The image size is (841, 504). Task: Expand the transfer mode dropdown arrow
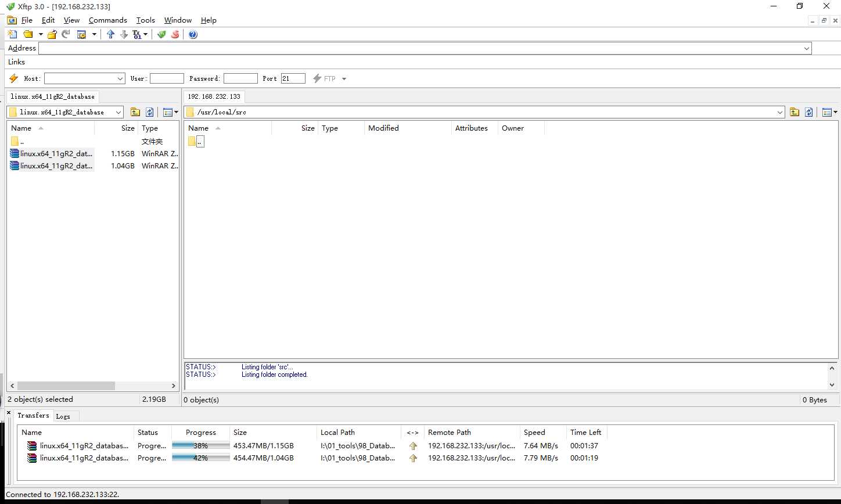[x=145, y=35]
